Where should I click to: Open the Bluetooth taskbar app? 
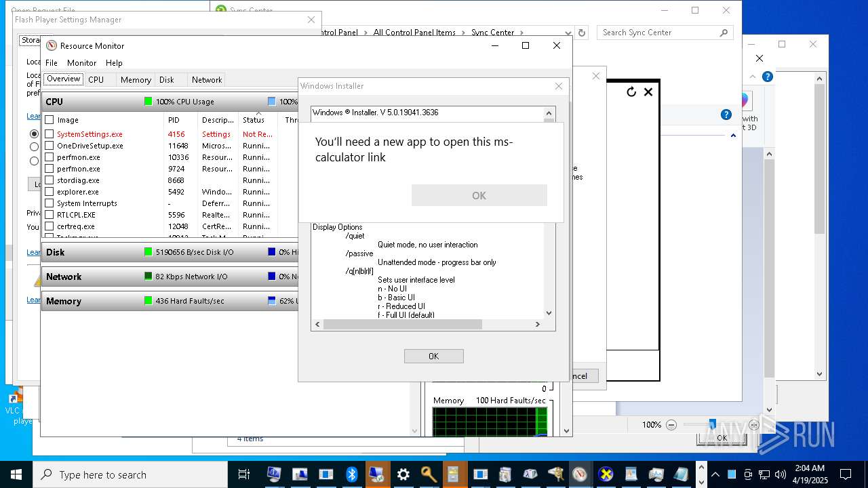tap(351, 474)
